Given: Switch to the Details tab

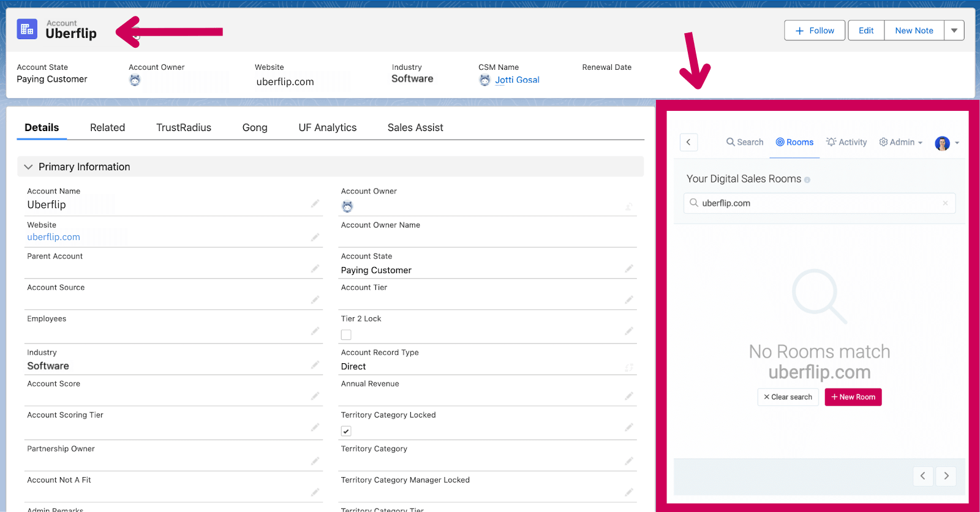Looking at the screenshot, I should click(x=42, y=127).
